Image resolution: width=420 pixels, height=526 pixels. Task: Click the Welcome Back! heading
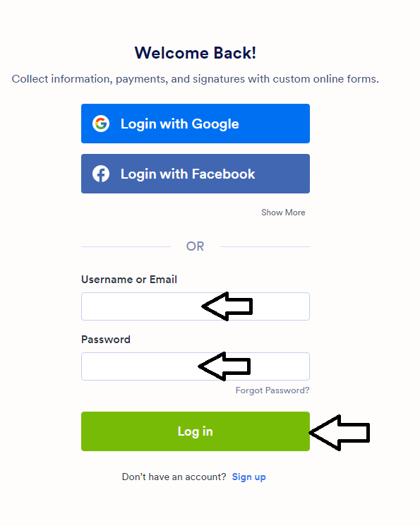(x=196, y=53)
